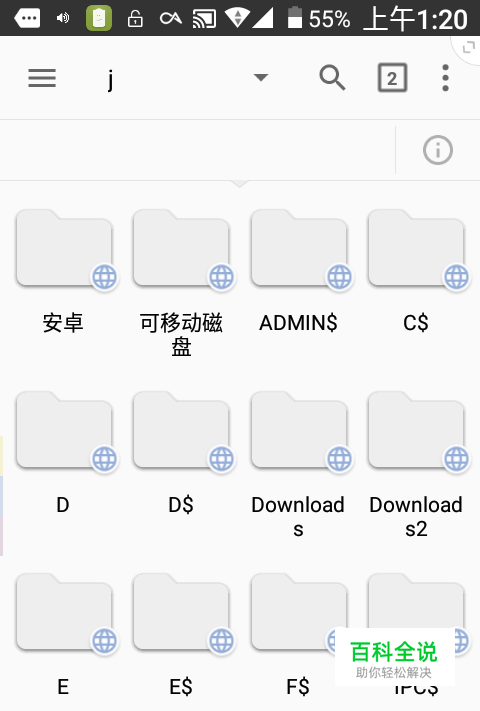Tap the volume speaker status icon
480x711 pixels.
click(x=63, y=19)
